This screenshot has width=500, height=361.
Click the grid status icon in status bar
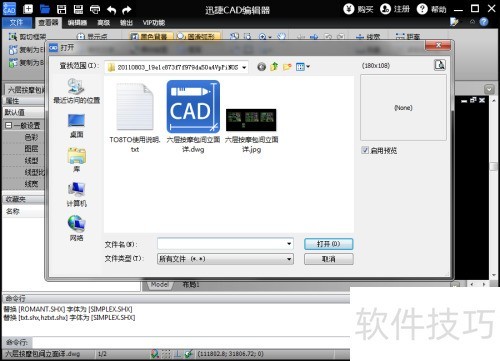point(166,354)
